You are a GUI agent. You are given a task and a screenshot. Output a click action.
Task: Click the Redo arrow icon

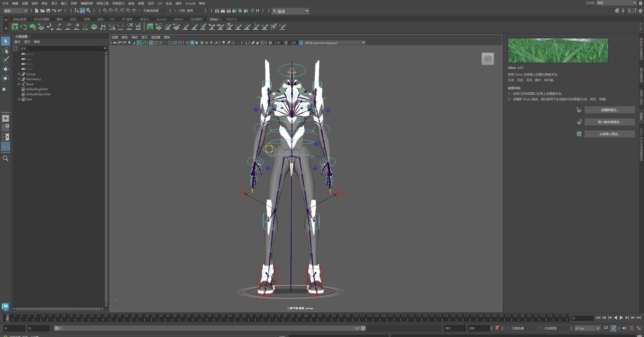click(x=60, y=11)
